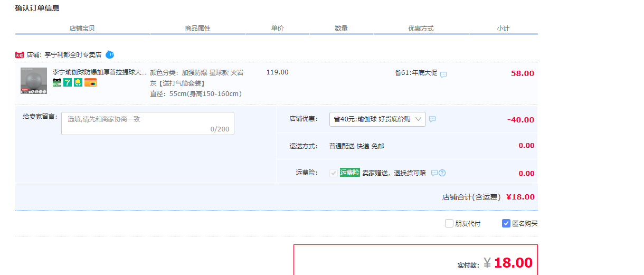Viewport: 644px width, 275px height.
Task: Click comment icon in the 运费险 row
Action: [434, 173]
